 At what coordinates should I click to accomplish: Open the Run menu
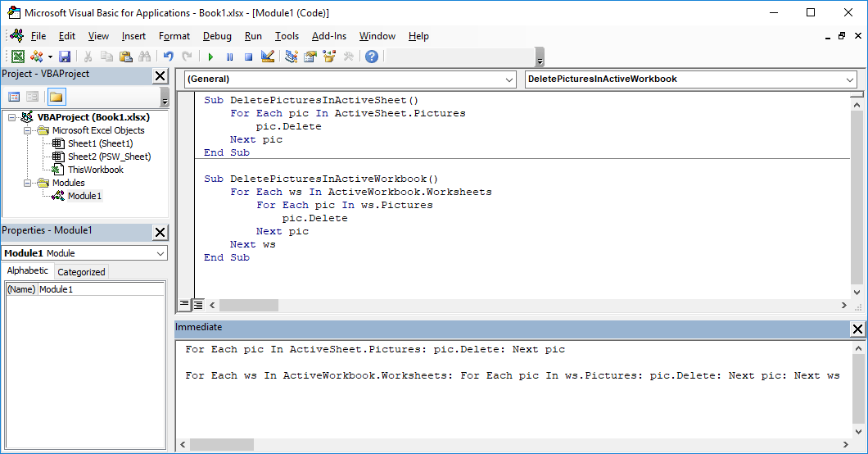pos(253,36)
